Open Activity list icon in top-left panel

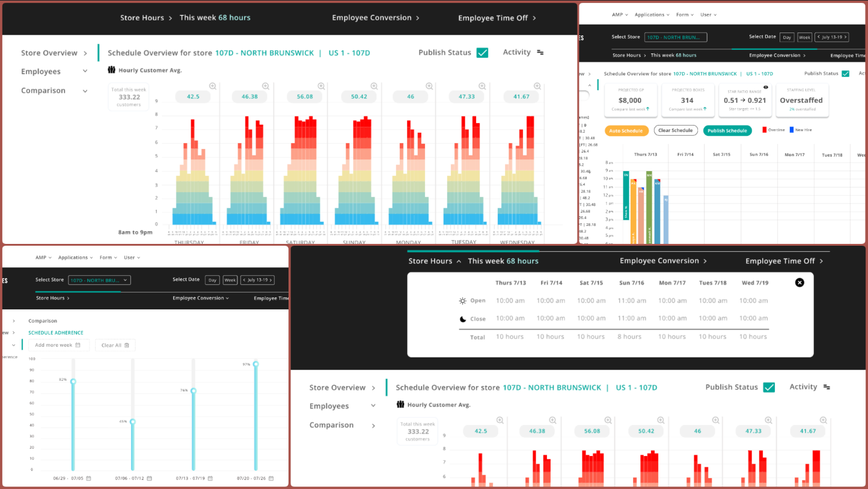pos(540,53)
